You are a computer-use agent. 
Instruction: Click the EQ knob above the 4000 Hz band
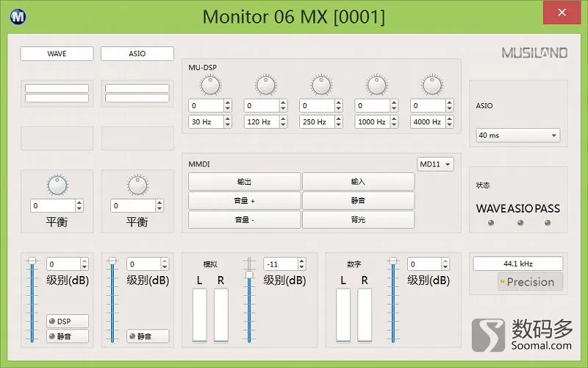click(432, 85)
